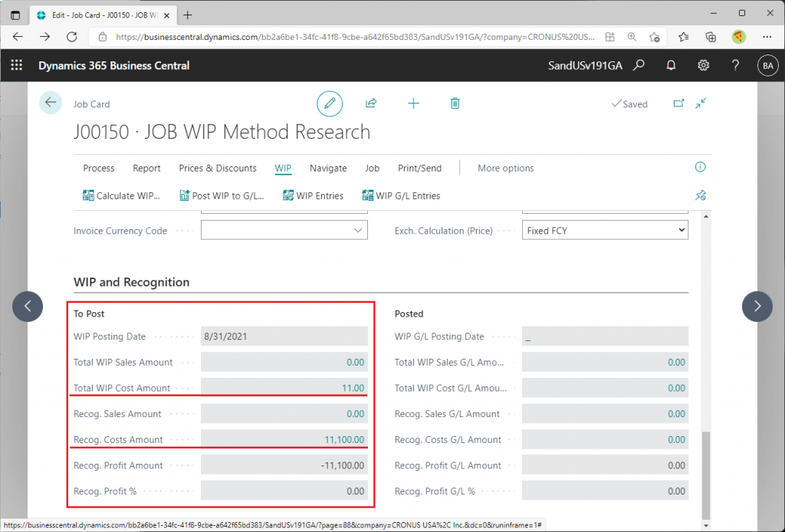The image size is (785, 532).
Task: Open the Total WIP Sales Amount 0.00 link
Action: tap(355, 363)
